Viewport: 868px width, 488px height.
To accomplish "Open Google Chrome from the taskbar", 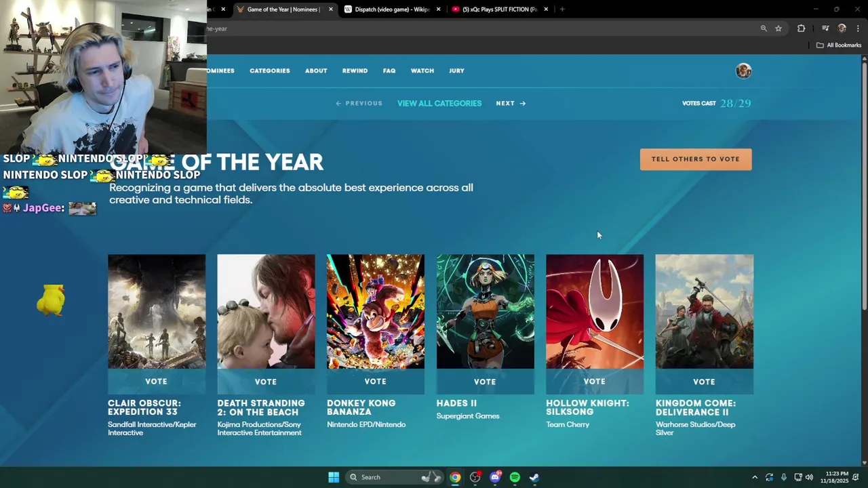I will 455,477.
